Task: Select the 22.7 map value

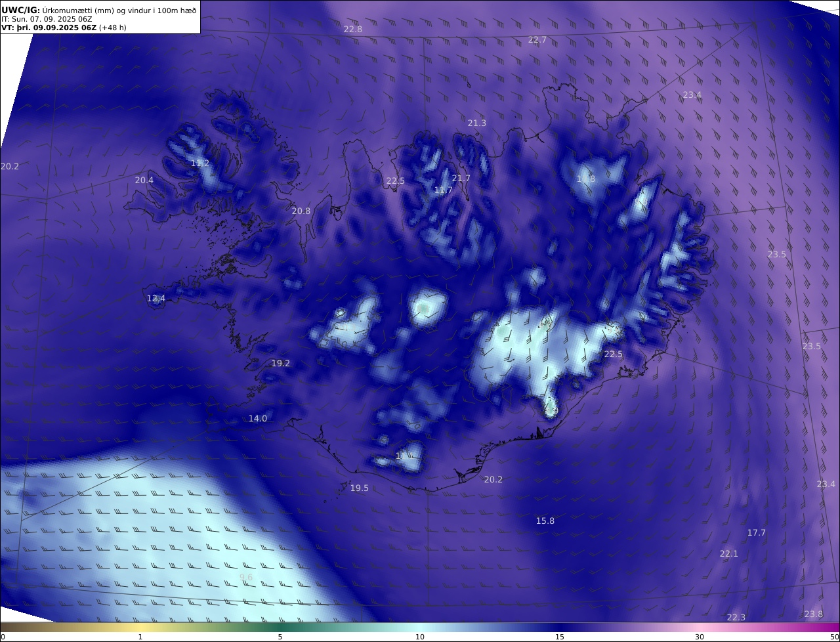Action: 537,40
